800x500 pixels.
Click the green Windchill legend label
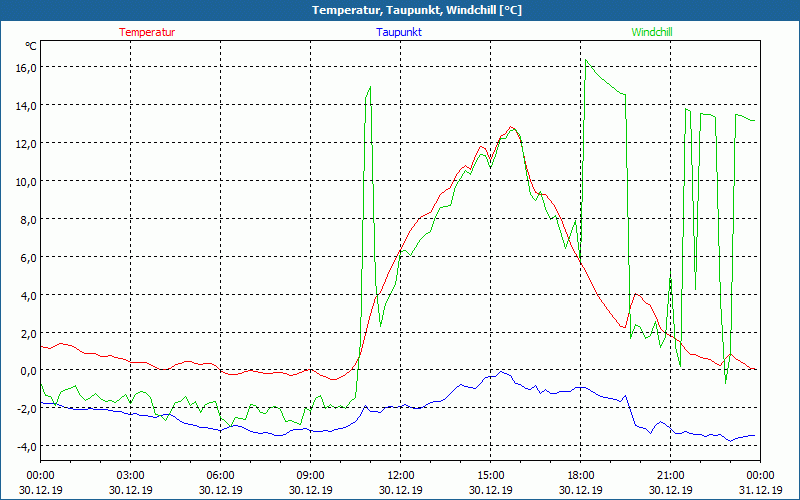pos(652,32)
